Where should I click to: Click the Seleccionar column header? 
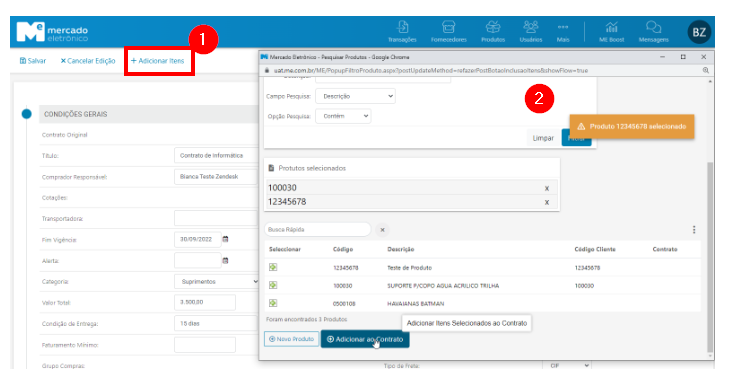tap(284, 249)
